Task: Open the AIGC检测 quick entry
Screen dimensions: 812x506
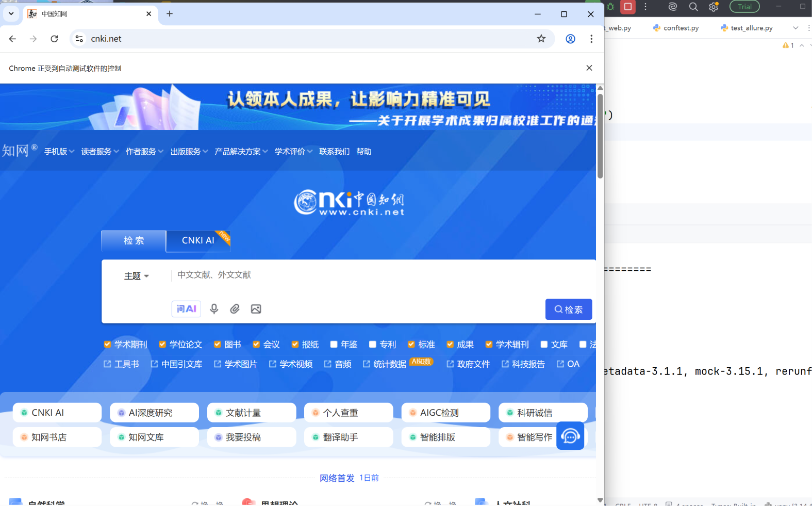Action: coord(446,413)
